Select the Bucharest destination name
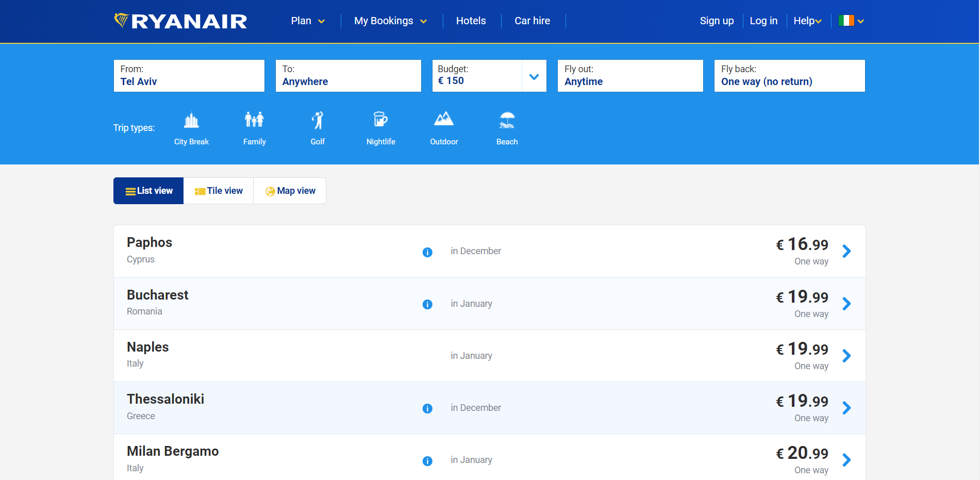The height and width of the screenshot is (480, 980). point(158,295)
